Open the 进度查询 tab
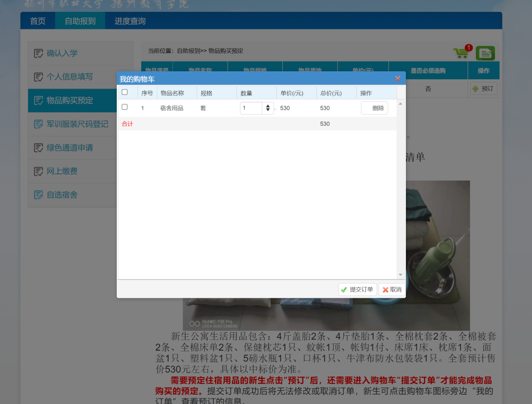The image size is (532, 404). 130,21
